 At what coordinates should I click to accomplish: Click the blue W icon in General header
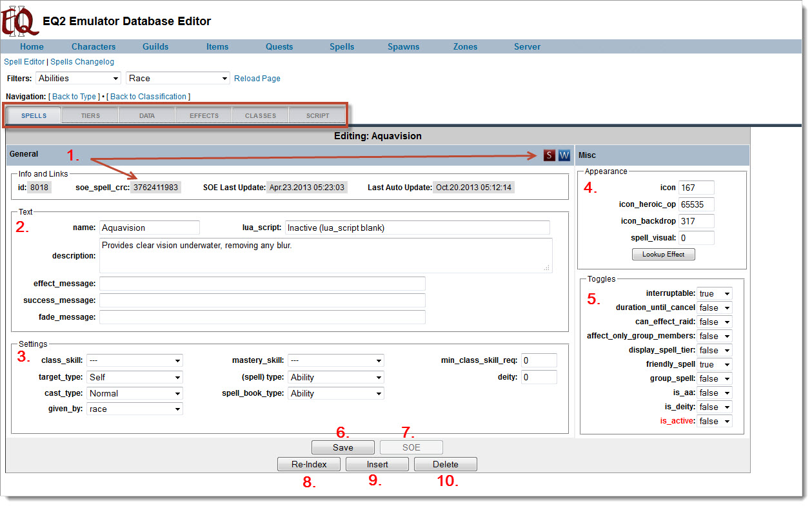click(564, 155)
